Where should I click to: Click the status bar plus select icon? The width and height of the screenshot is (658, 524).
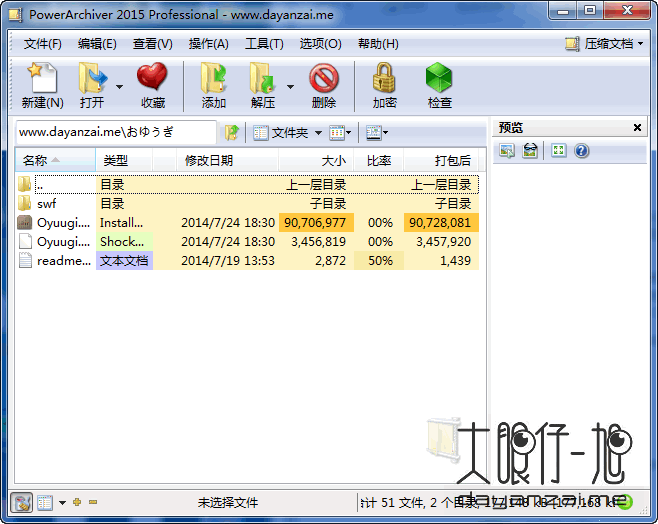pyautogui.click(x=77, y=502)
